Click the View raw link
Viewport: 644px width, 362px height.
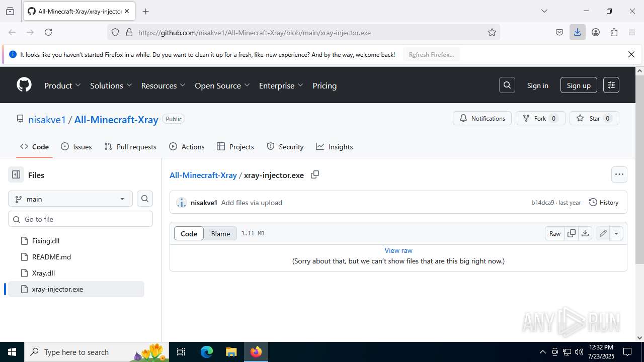coord(398,250)
